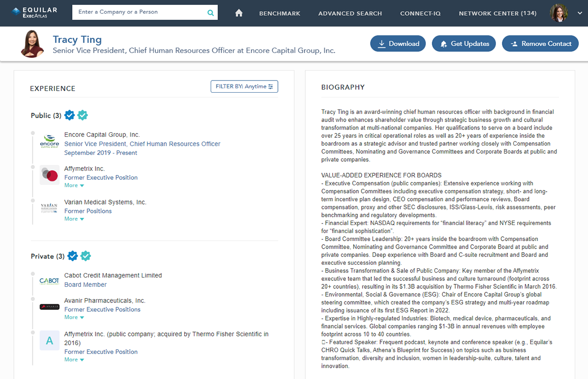Click teal verified badge next to Public

[83, 115]
